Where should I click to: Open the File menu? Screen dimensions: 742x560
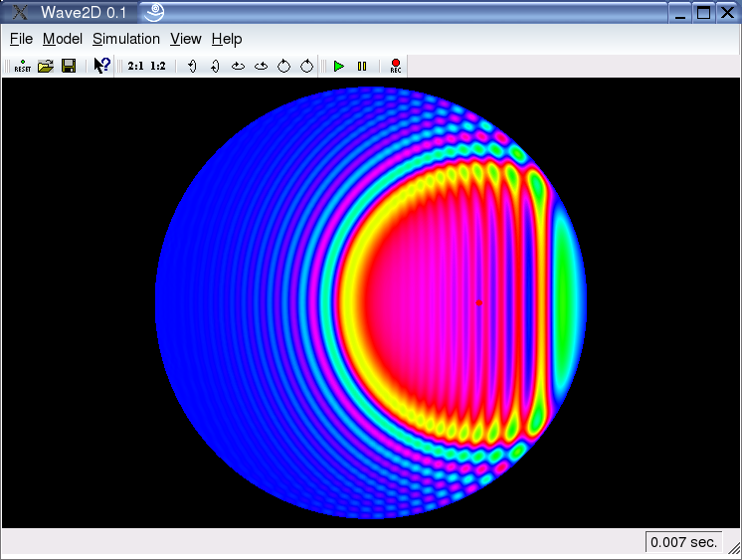coord(21,39)
